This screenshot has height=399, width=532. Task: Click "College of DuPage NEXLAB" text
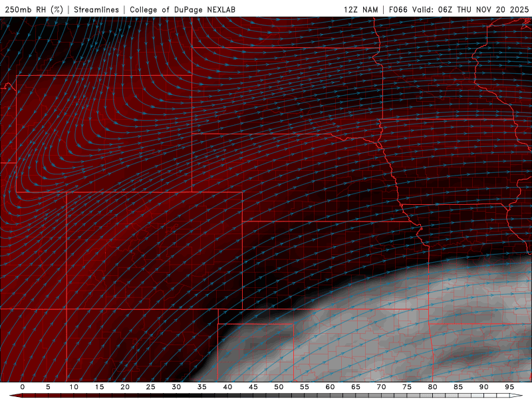click(182, 9)
